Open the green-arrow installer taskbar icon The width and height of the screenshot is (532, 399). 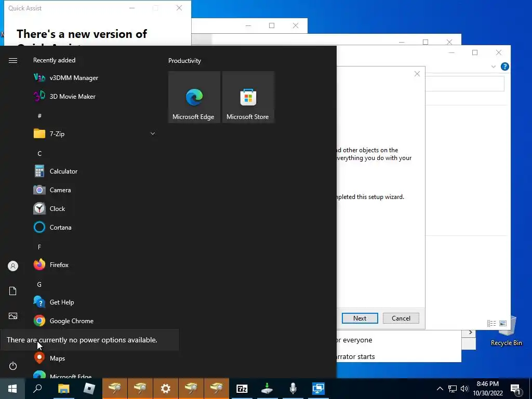(x=268, y=389)
